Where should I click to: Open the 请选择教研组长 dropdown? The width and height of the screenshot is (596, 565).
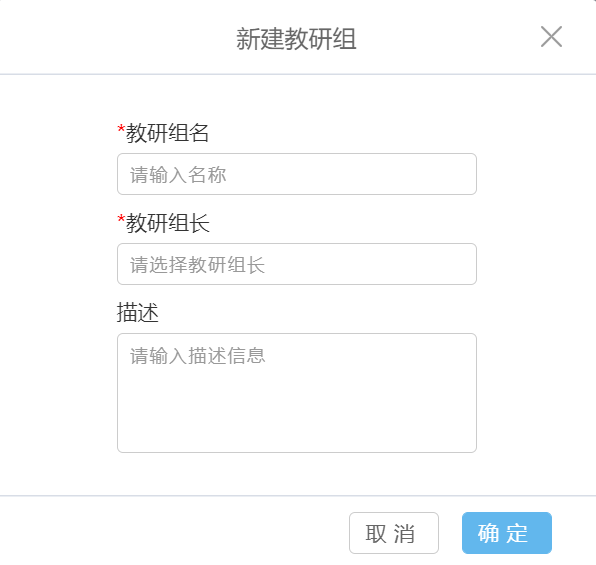tap(296, 264)
